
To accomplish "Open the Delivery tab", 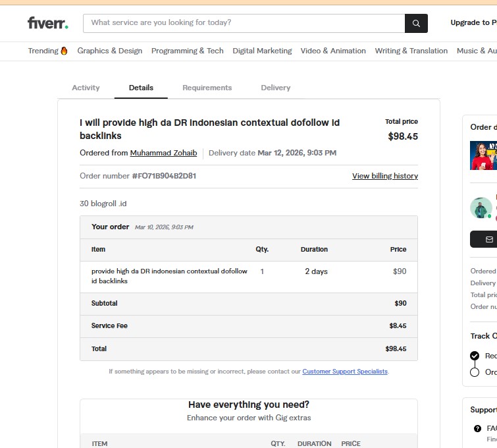I will tap(275, 88).
